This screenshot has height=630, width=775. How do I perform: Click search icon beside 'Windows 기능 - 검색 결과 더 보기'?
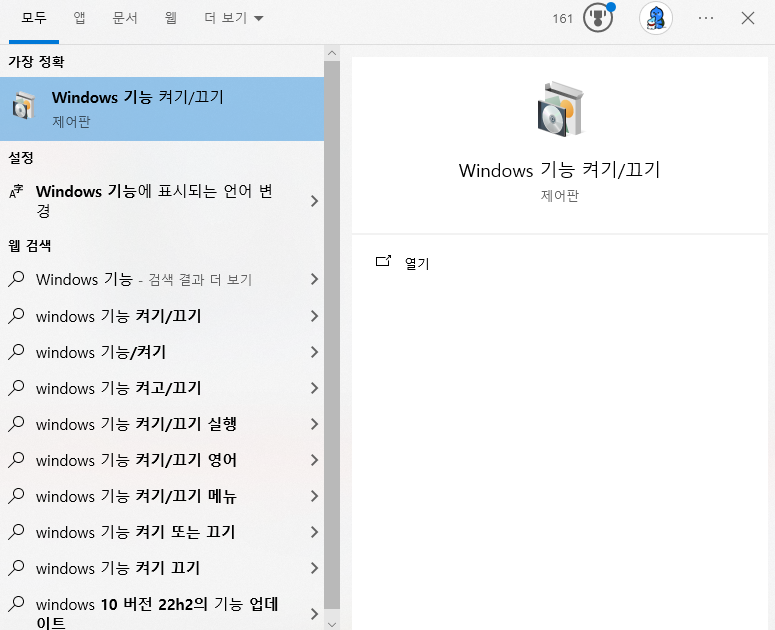pyautogui.click(x=16, y=279)
